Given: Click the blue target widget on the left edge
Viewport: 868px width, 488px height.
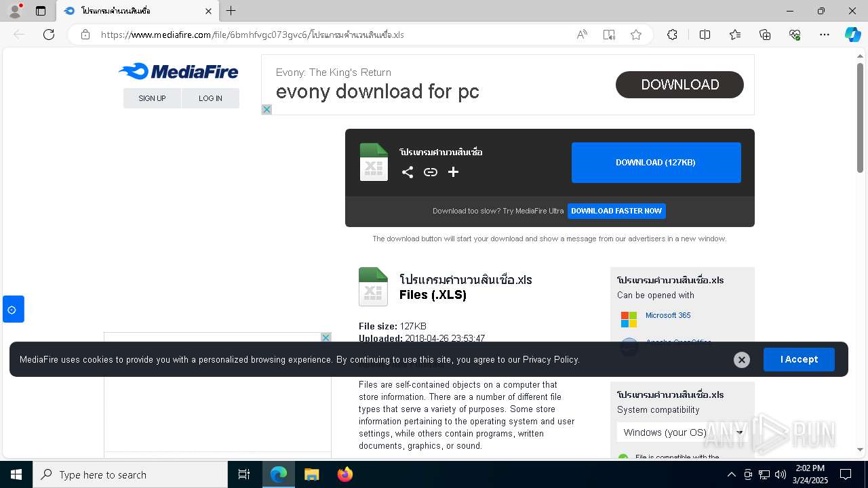Looking at the screenshot, I should pyautogui.click(x=13, y=309).
